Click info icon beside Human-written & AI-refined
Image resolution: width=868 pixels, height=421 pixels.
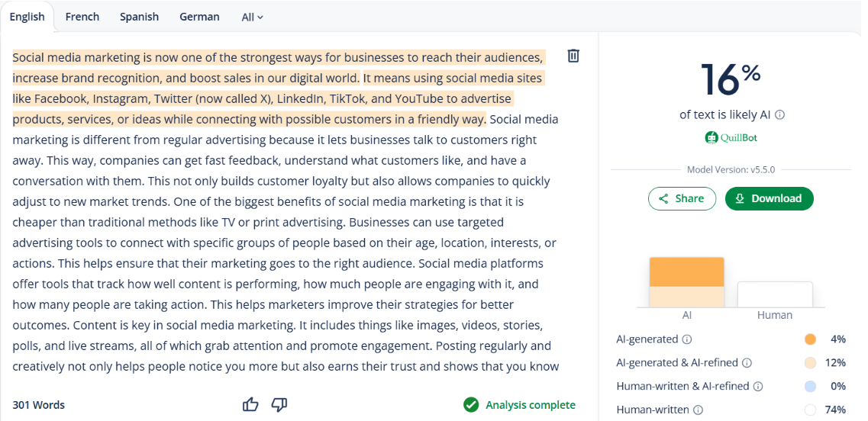click(x=758, y=387)
